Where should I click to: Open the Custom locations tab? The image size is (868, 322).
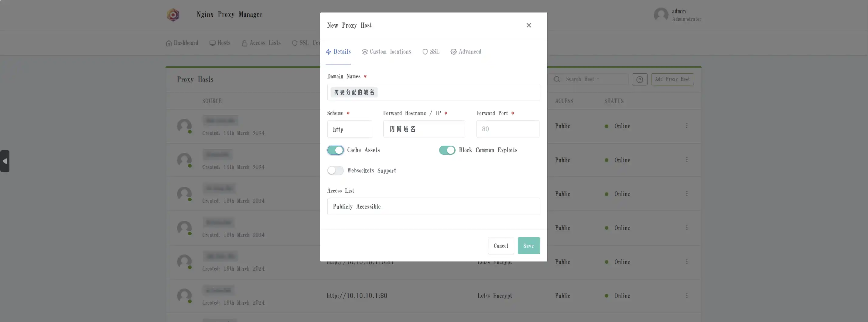[x=386, y=52]
